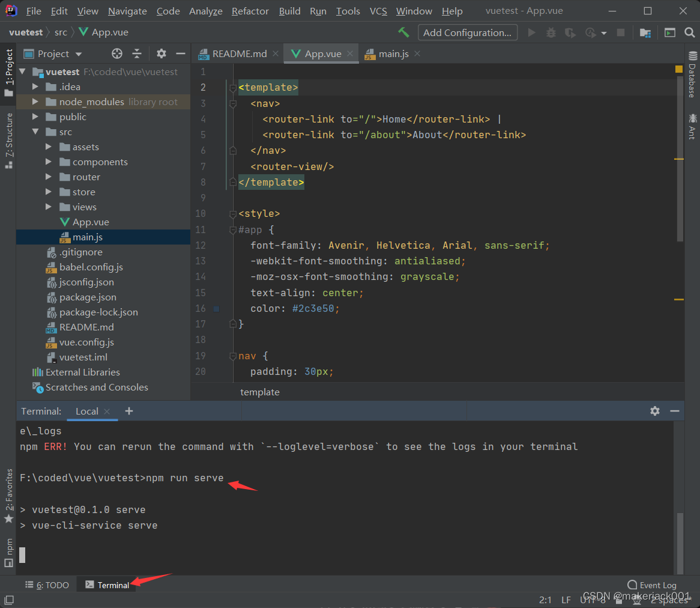Click the Search Everywhere magnifier icon
This screenshot has width=700, height=608.
point(690,32)
